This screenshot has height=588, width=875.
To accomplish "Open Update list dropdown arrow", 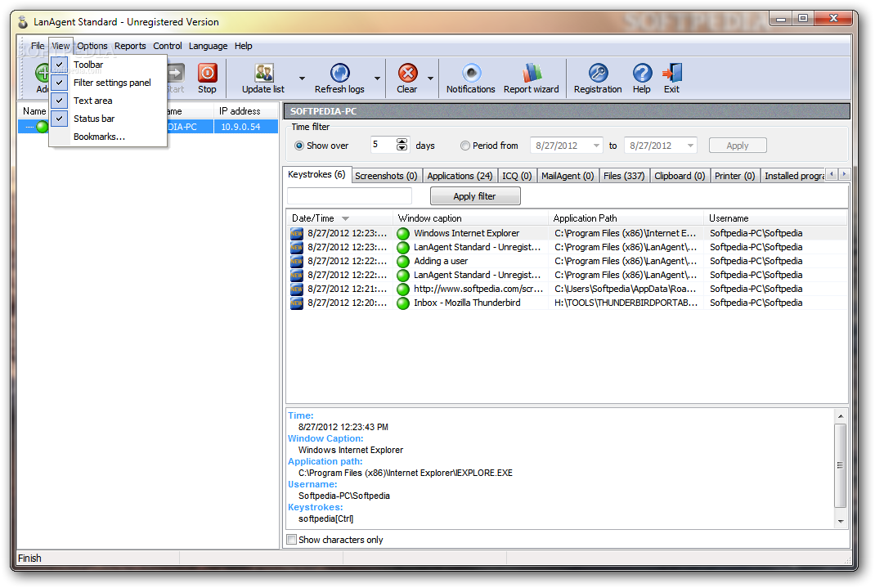I will 302,79.
